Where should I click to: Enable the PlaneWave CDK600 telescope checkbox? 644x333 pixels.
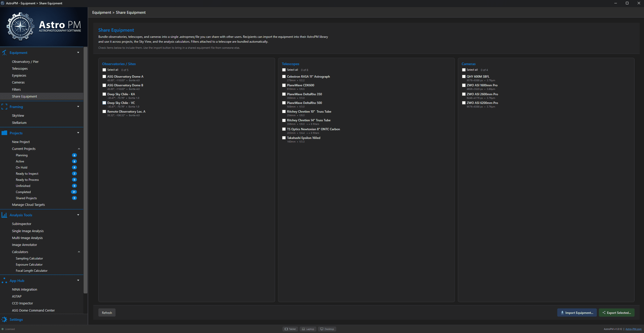284,85
